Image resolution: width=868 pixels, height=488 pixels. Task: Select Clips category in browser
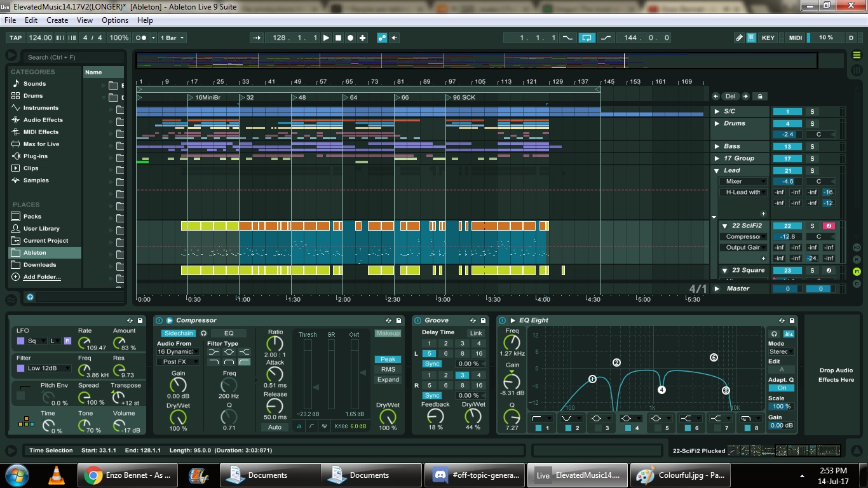click(31, 168)
